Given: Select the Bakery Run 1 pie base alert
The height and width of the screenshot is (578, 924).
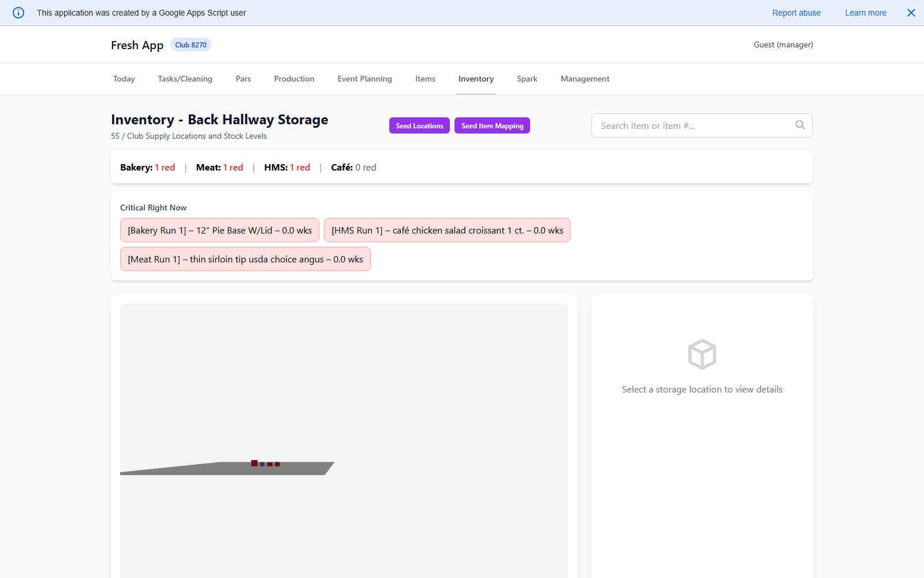Looking at the screenshot, I should 219,230.
